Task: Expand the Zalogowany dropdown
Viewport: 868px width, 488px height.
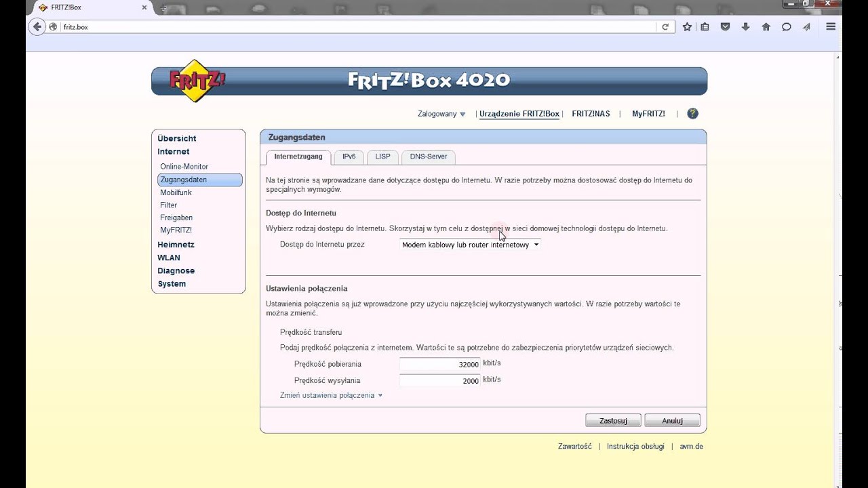Action: click(441, 114)
